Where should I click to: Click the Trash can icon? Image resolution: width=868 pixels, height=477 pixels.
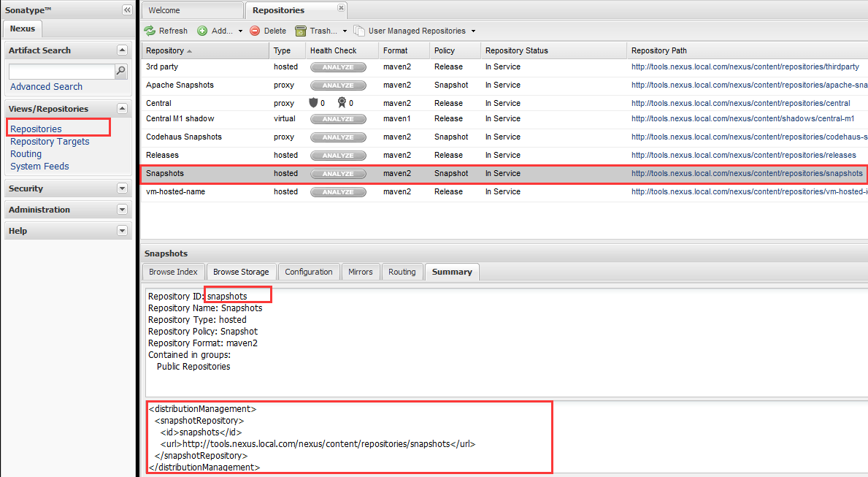pos(301,31)
